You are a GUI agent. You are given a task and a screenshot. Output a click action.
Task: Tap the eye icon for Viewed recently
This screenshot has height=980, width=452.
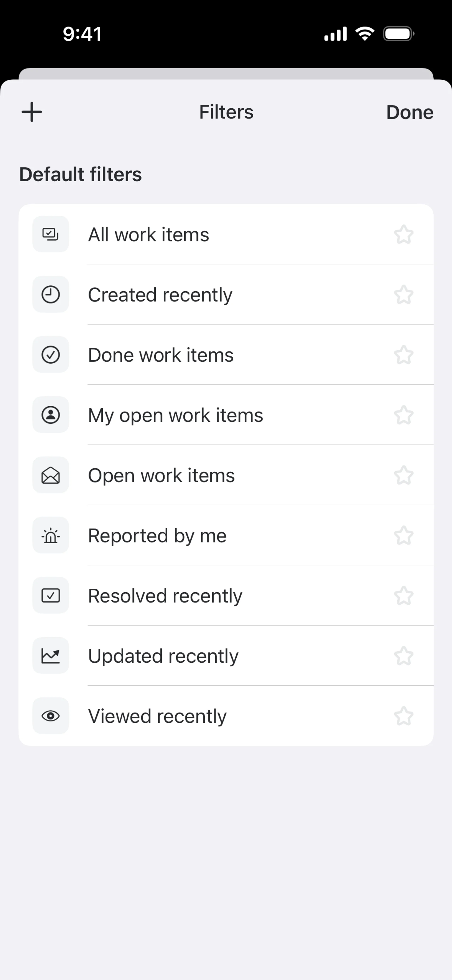[x=51, y=716]
